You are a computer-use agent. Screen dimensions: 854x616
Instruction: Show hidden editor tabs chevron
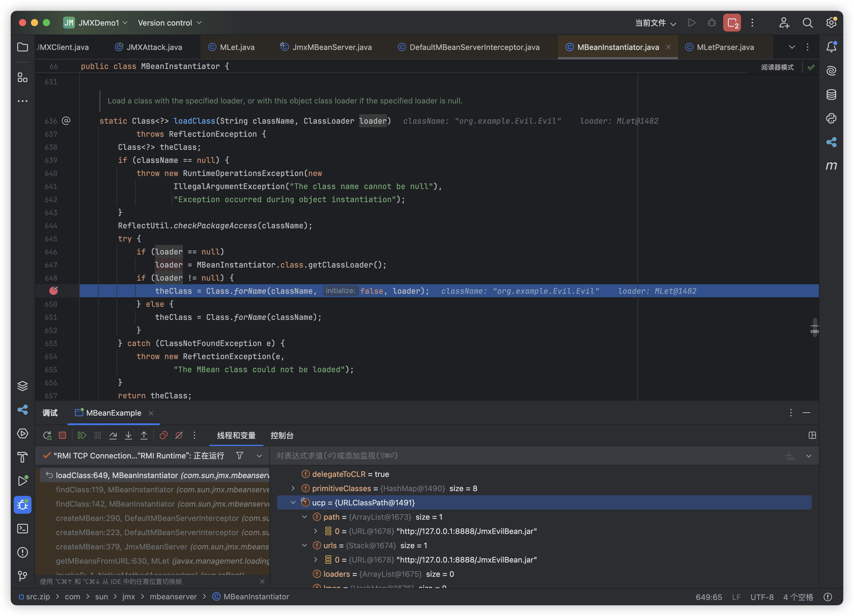tap(792, 47)
